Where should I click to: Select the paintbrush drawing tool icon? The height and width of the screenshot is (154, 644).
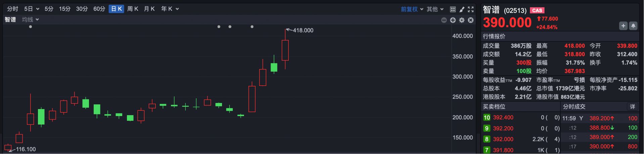click(x=462, y=9)
